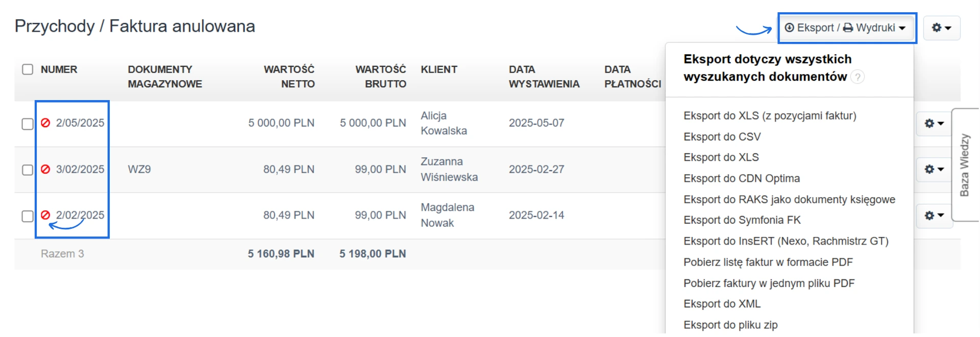Open gear actions for Zuzanna Wiśniewska invoice
This screenshot has height=337, width=980.
[934, 169]
